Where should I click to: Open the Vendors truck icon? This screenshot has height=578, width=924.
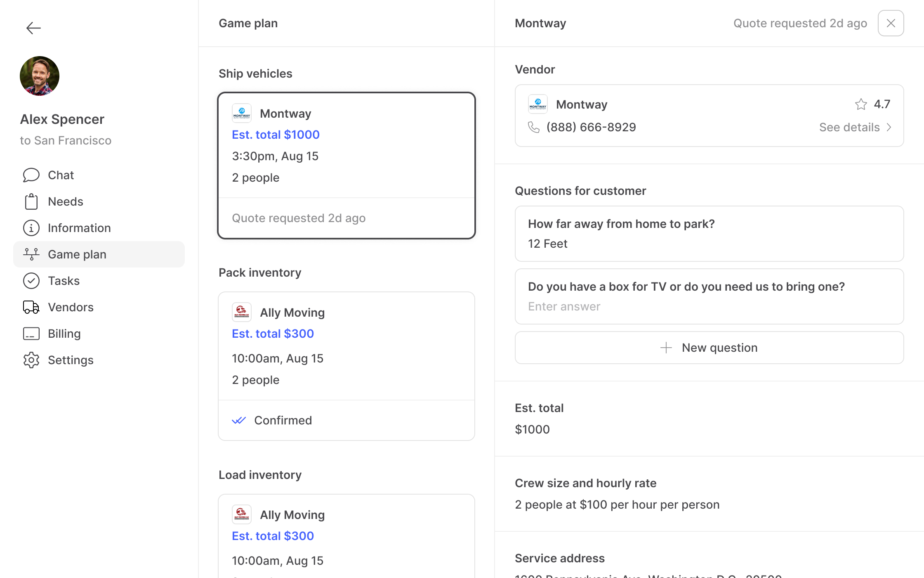tap(31, 307)
